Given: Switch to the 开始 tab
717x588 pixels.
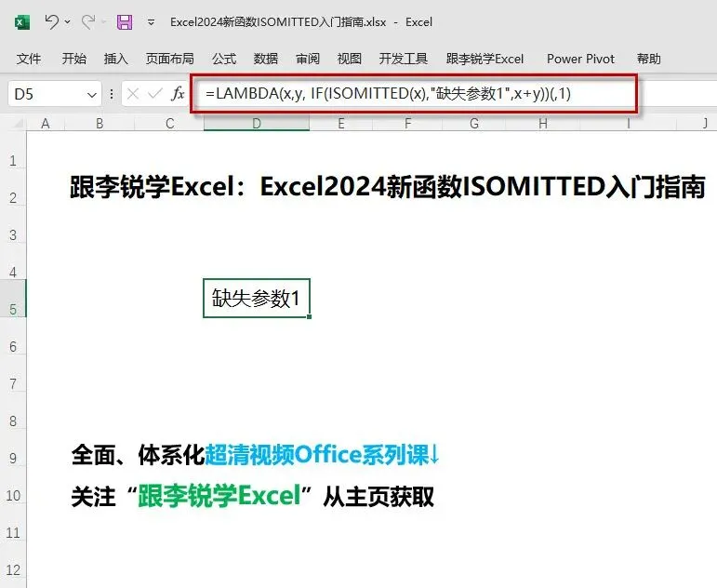Looking at the screenshot, I should coord(74,59).
